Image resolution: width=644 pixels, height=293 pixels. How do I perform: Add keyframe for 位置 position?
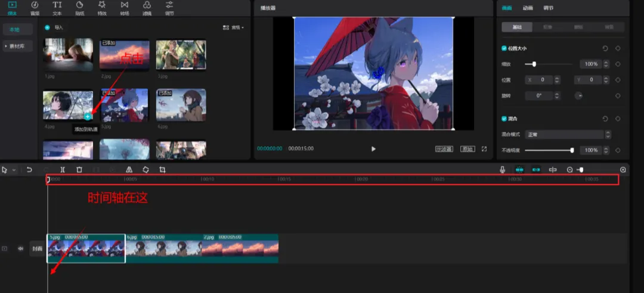(618, 80)
